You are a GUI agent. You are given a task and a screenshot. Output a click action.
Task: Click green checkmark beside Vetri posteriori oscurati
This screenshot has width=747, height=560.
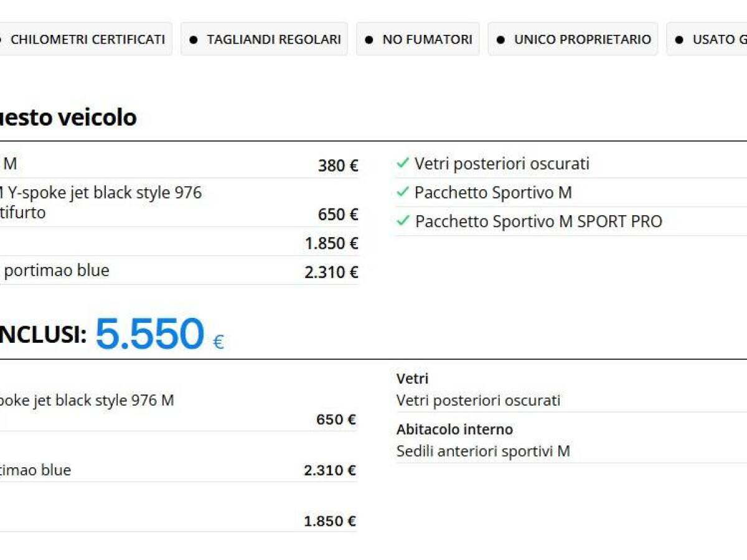[x=403, y=164]
